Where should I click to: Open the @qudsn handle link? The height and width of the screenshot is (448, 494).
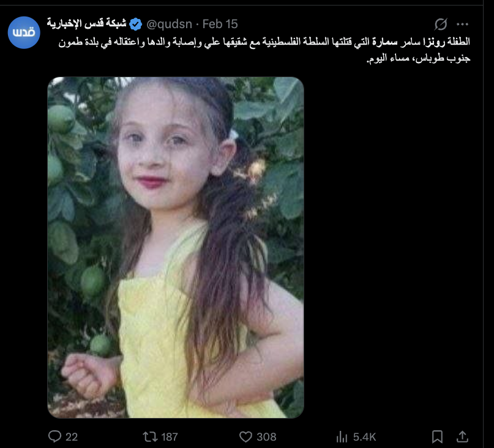point(169,24)
